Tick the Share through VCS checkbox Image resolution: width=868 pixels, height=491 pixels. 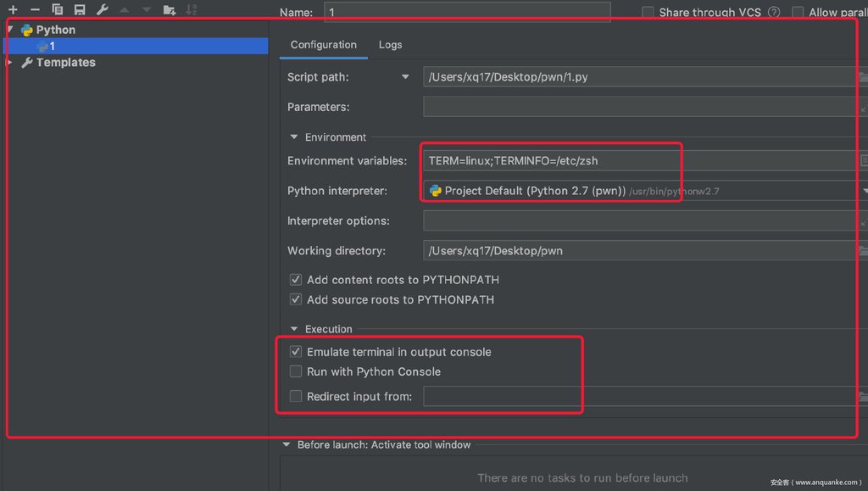[648, 12]
